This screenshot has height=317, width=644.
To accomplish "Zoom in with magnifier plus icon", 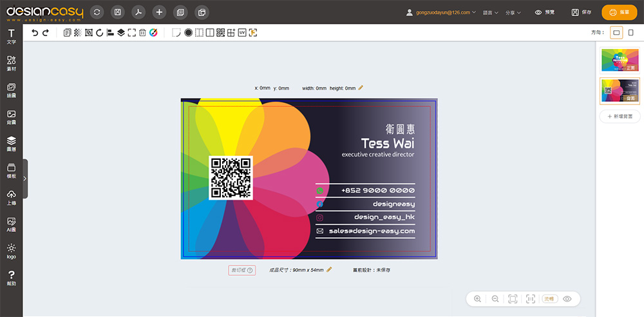I will pos(477,299).
